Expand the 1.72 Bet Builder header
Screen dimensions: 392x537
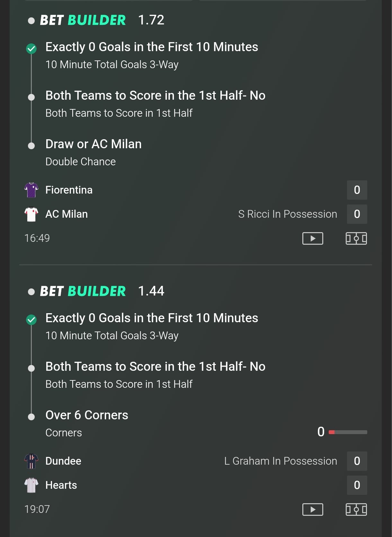[x=83, y=20]
